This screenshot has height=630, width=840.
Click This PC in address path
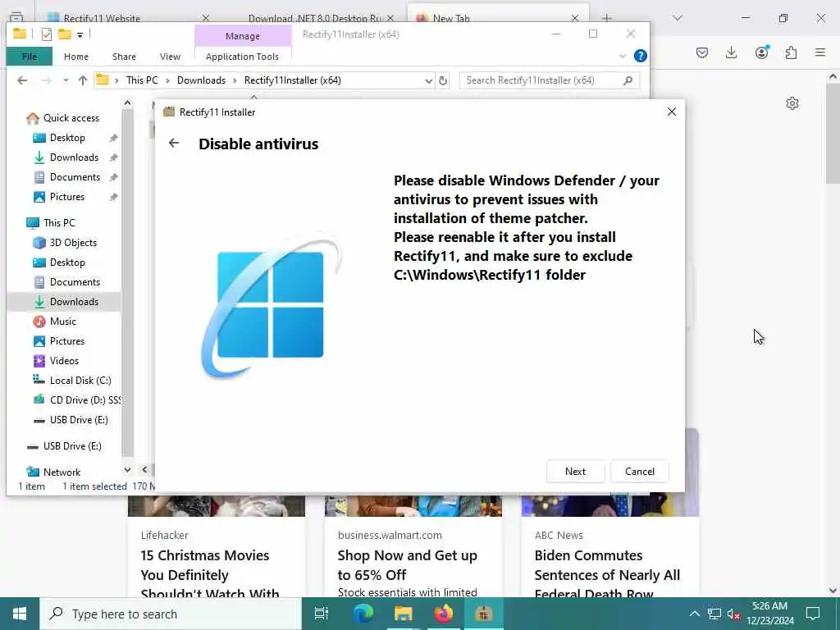tap(142, 80)
